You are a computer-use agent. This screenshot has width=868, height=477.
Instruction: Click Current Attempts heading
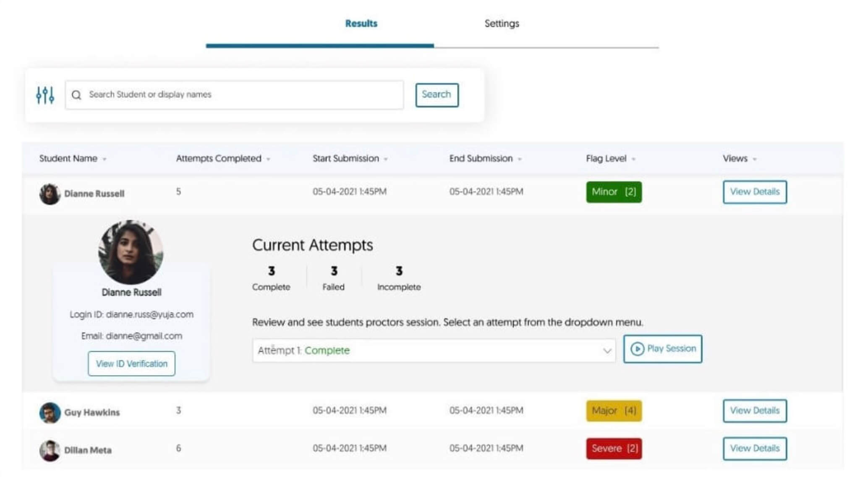pyautogui.click(x=312, y=245)
